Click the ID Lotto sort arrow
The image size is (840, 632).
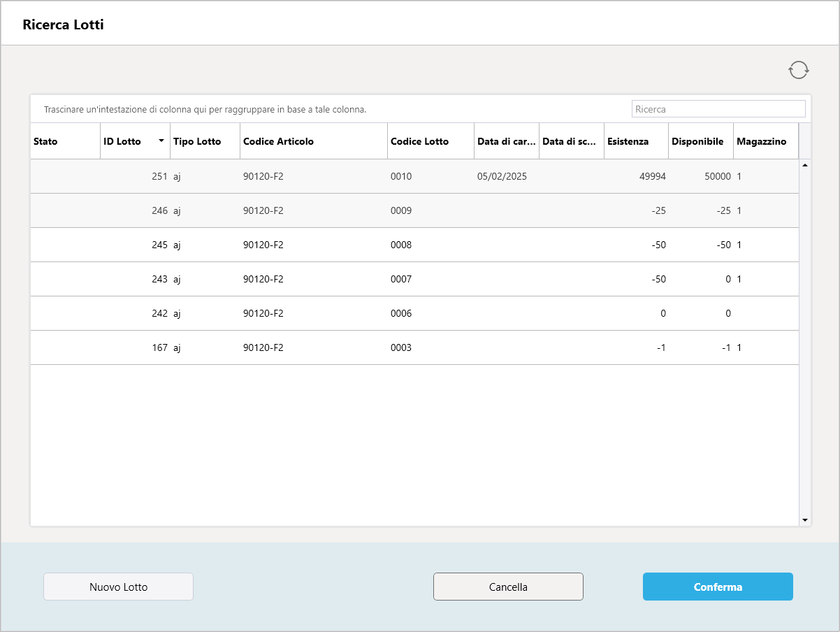(x=161, y=141)
